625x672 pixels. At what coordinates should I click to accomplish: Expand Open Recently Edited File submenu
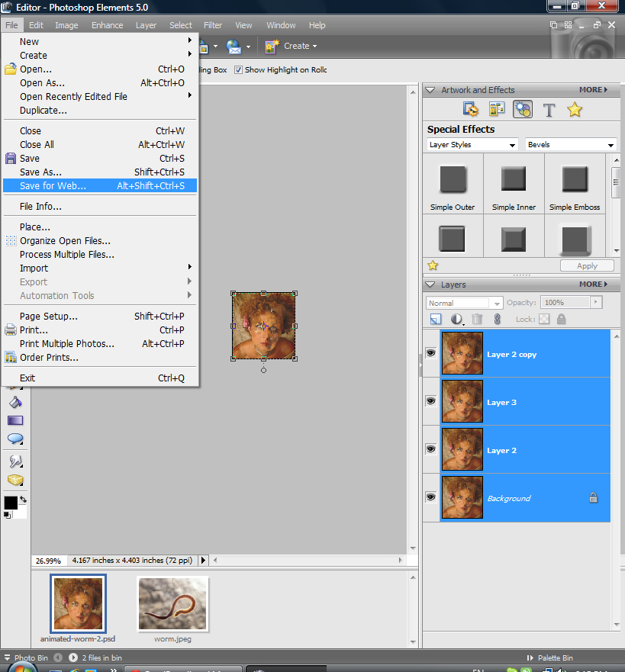[x=99, y=97]
